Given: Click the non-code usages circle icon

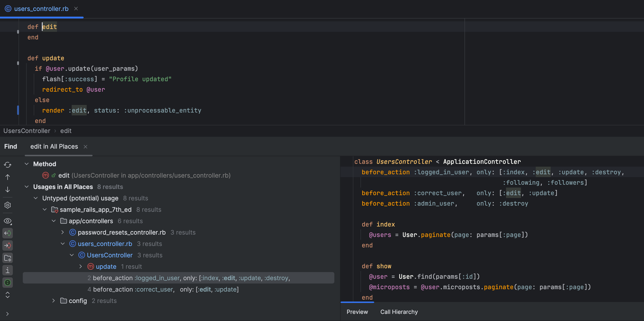Looking at the screenshot, I should pos(8,283).
